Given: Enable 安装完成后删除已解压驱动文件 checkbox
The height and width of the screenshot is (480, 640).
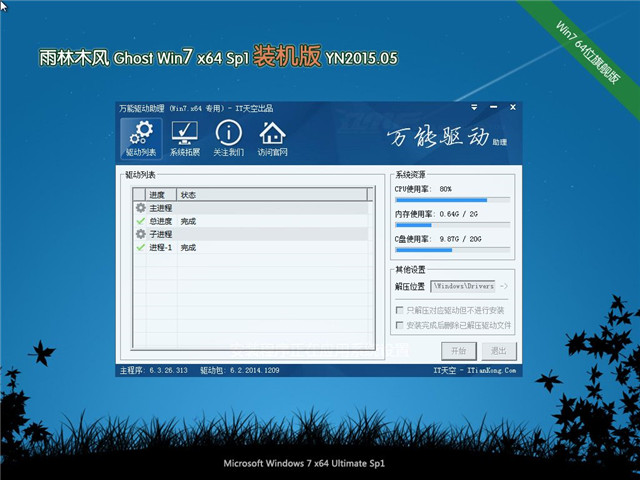Looking at the screenshot, I should click(400, 325).
